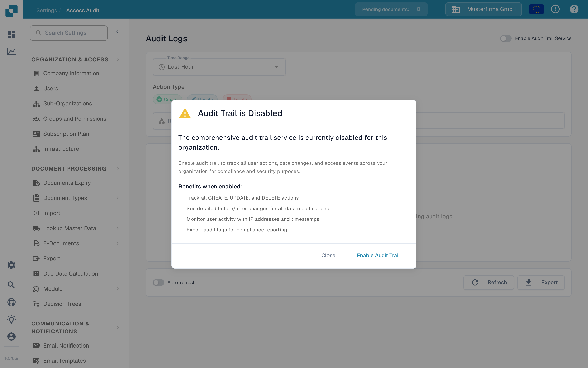The height and width of the screenshot is (368, 588).
Task: Click the Users person icon
Action: tap(36, 89)
